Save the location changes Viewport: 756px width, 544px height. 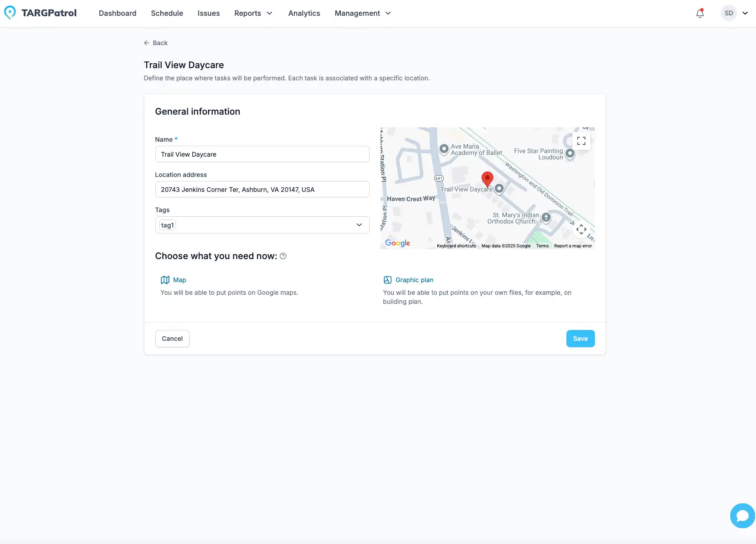pos(580,339)
